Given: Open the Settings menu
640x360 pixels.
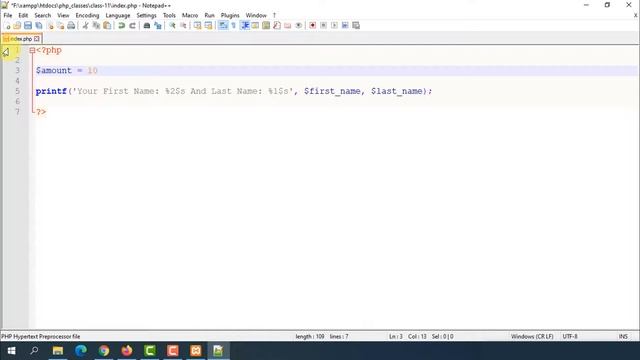Looking at the screenshot, I should [147, 16].
